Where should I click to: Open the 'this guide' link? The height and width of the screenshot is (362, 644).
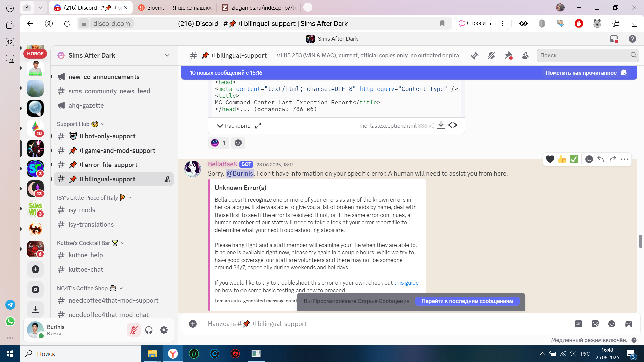pos(406,283)
